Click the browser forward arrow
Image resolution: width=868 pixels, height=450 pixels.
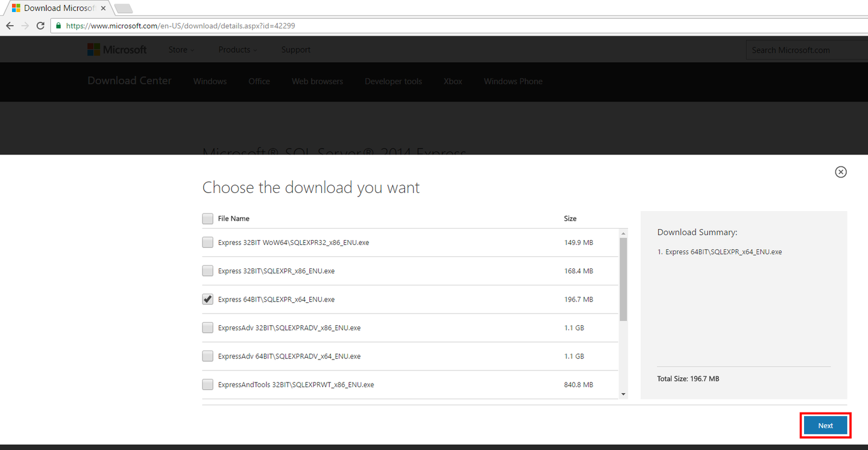[25, 26]
